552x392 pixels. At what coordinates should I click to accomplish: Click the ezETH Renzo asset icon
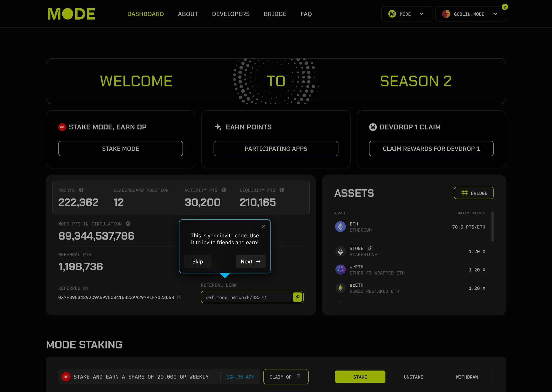[340, 288]
